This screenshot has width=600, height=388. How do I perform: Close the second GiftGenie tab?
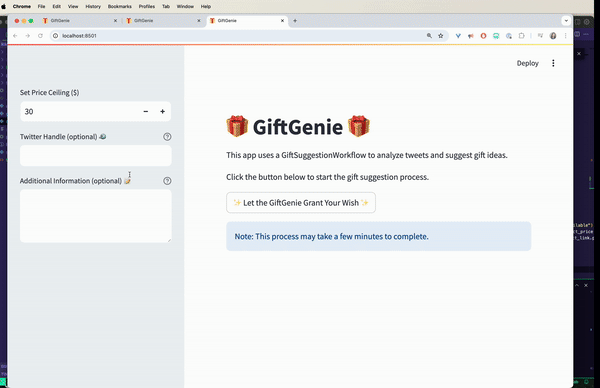pyautogui.click(x=199, y=21)
